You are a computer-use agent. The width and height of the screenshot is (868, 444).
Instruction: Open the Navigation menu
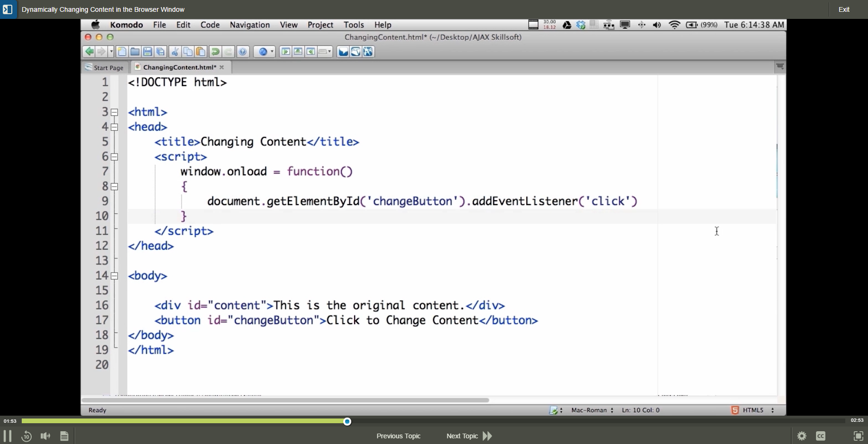click(x=250, y=25)
